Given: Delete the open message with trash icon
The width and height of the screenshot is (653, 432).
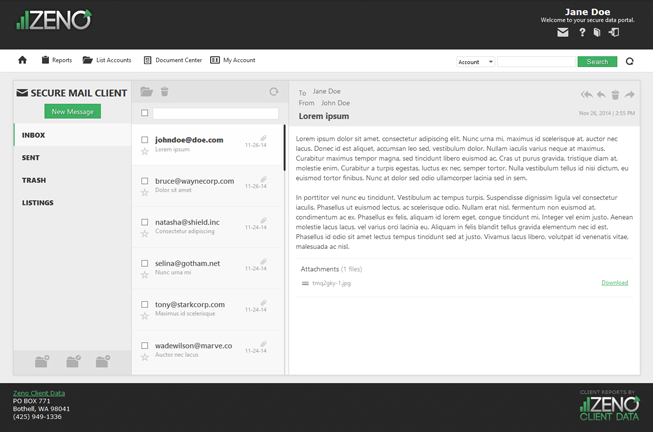Looking at the screenshot, I should click(615, 95).
